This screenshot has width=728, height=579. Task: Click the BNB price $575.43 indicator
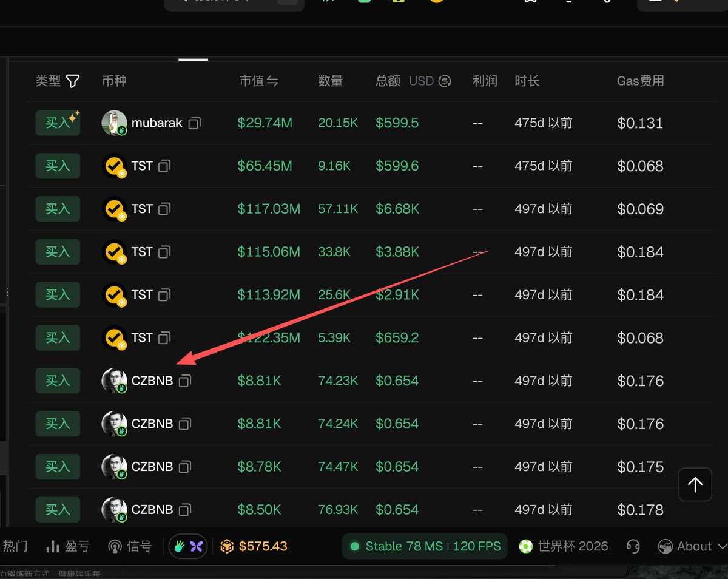coord(253,546)
